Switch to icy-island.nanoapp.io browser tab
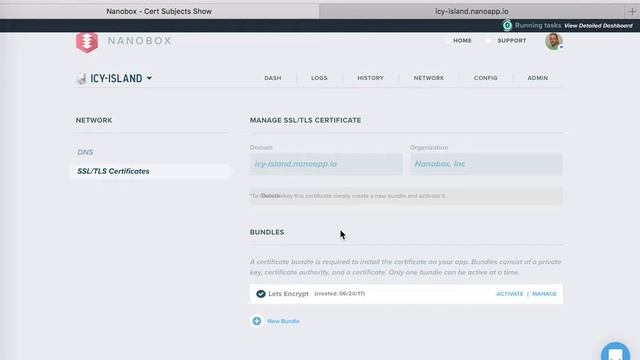 [471, 11]
